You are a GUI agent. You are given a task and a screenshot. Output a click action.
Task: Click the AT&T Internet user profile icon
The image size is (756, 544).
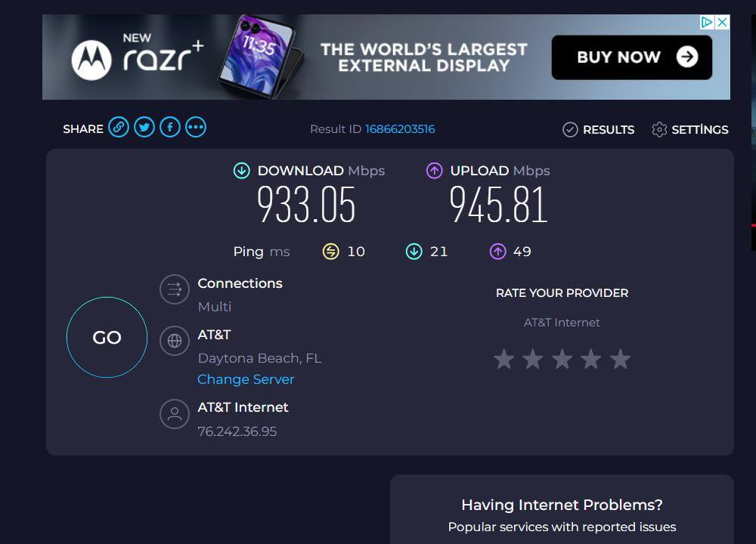point(175,413)
